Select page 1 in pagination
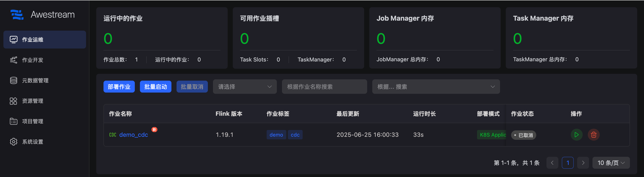Screen dimensions: 644x177 point(568,163)
